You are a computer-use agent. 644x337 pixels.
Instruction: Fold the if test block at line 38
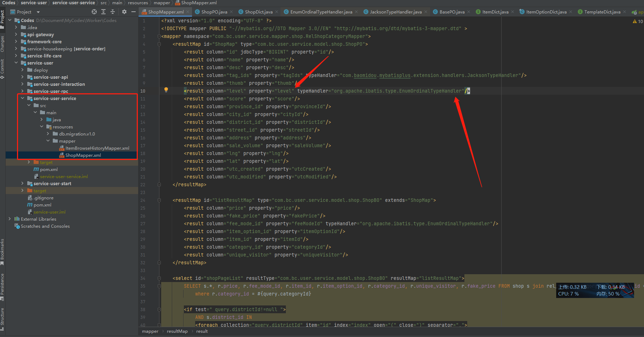coord(159,310)
